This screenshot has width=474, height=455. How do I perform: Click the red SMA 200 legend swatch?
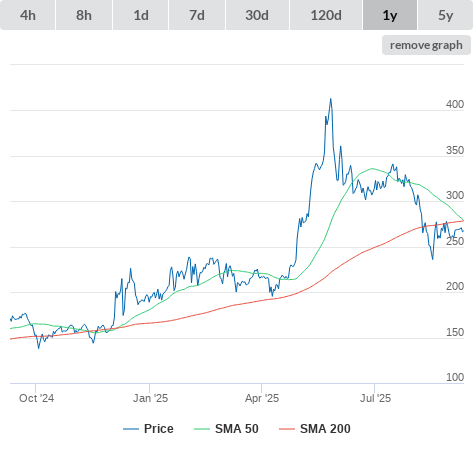287,429
